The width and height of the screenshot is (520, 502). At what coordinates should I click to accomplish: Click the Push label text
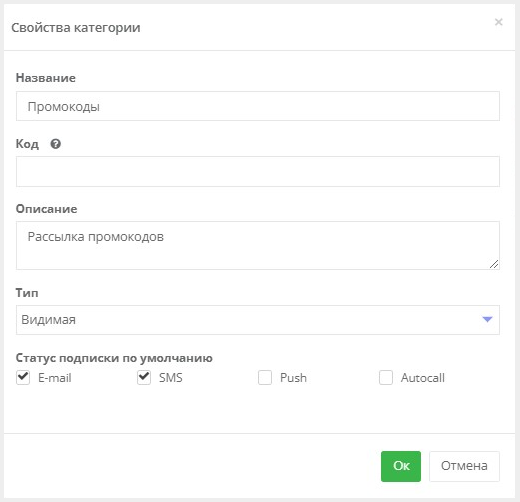tap(293, 378)
